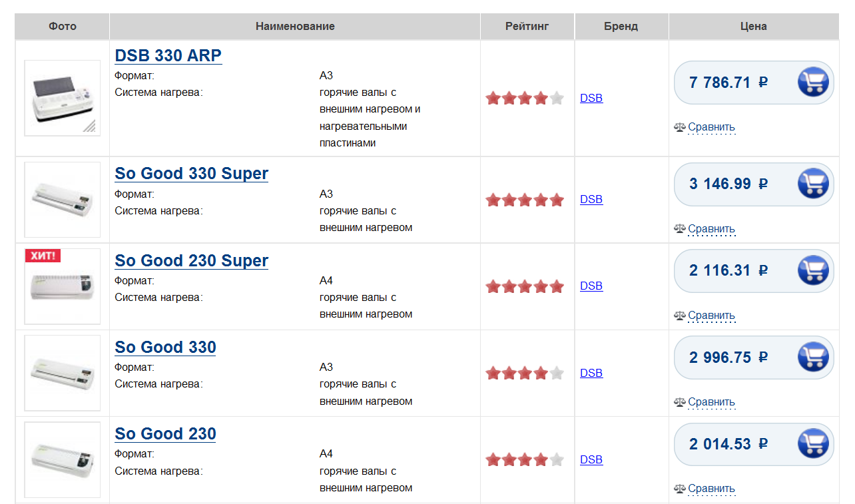View DSB 330 ARP product photo

tap(63, 98)
